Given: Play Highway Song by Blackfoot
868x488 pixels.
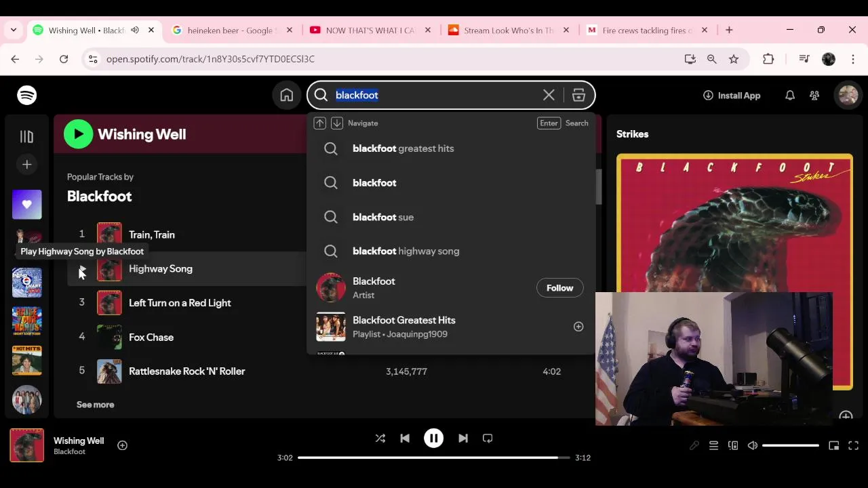Looking at the screenshot, I should click(x=82, y=270).
